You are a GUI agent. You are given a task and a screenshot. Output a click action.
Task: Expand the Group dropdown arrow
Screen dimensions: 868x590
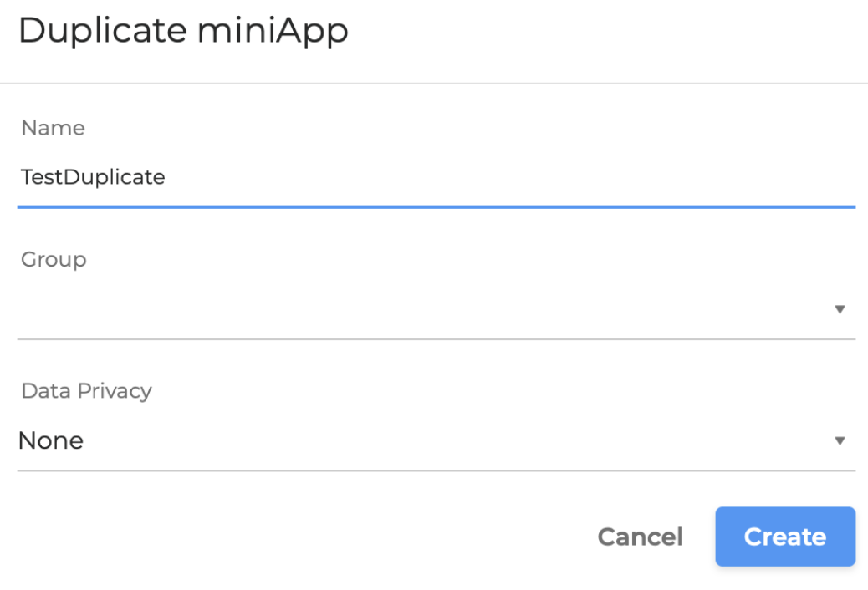[x=840, y=309]
